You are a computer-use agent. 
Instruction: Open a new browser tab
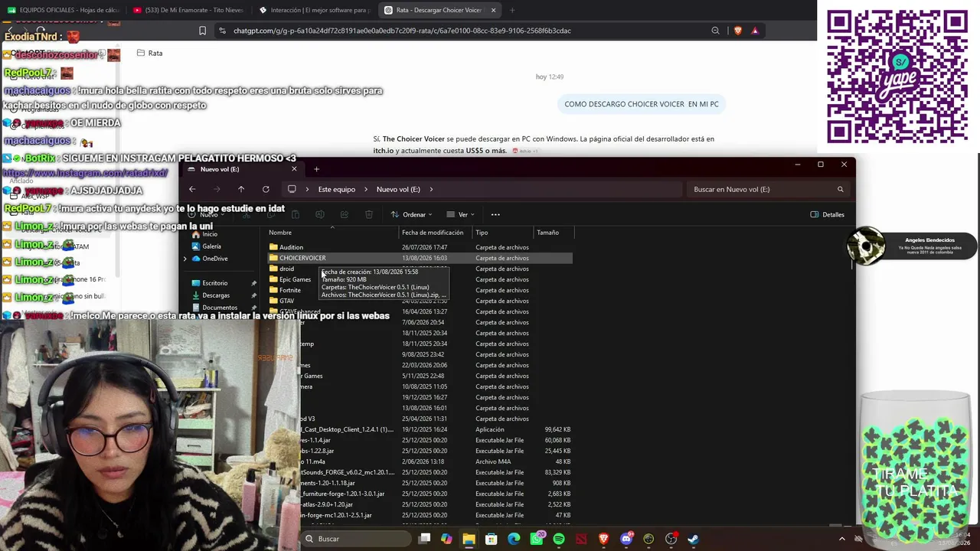pyautogui.click(x=511, y=10)
